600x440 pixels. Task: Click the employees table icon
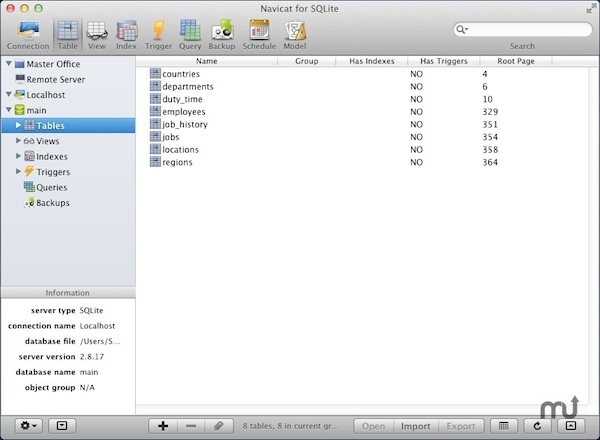click(x=155, y=111)
